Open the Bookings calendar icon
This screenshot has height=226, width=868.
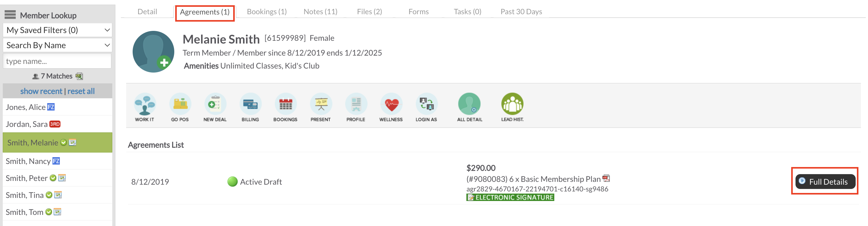click(285, 104)
